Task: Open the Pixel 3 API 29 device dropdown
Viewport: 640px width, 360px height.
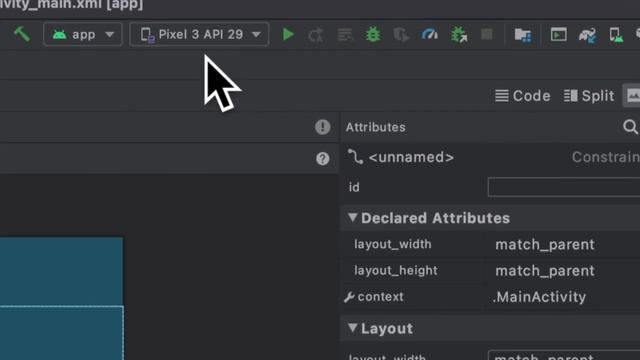Action: pos(199,34)
